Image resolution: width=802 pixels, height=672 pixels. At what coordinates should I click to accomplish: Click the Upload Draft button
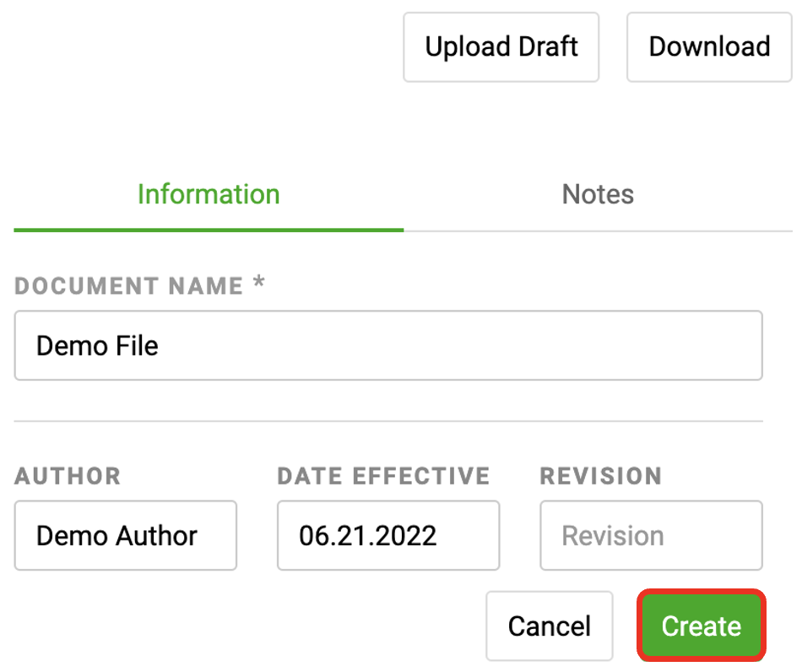coord(501,47)
